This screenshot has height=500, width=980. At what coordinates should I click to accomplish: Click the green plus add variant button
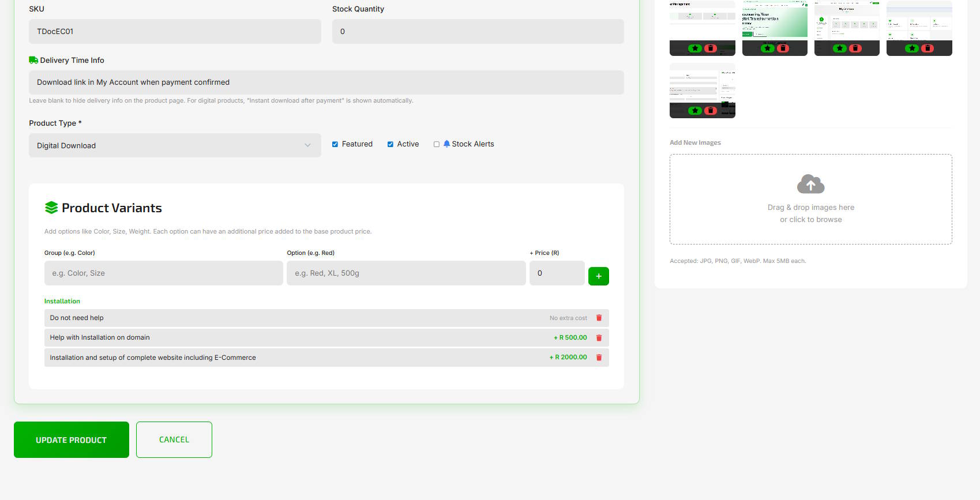598,276
